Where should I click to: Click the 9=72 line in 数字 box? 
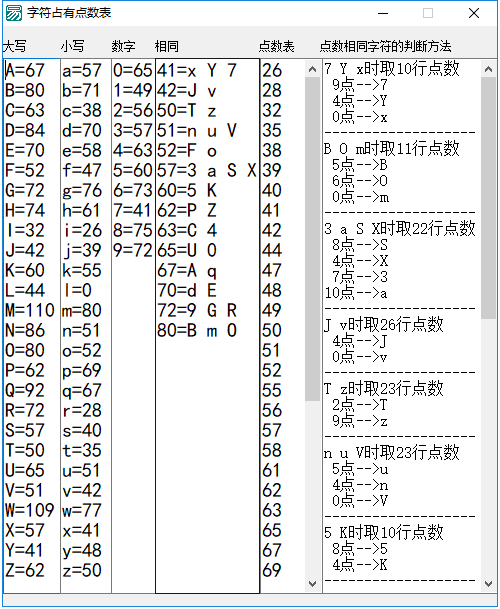click(x=133, y=251)
